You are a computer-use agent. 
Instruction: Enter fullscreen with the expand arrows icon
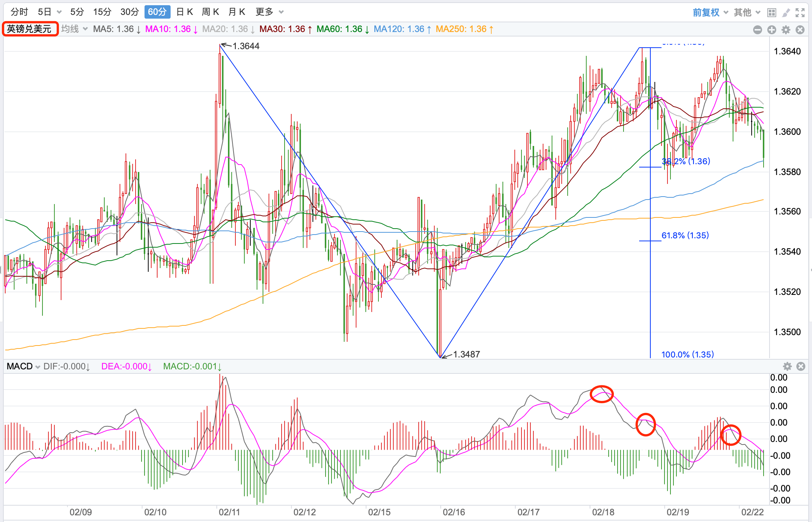(x=800, y=13)
